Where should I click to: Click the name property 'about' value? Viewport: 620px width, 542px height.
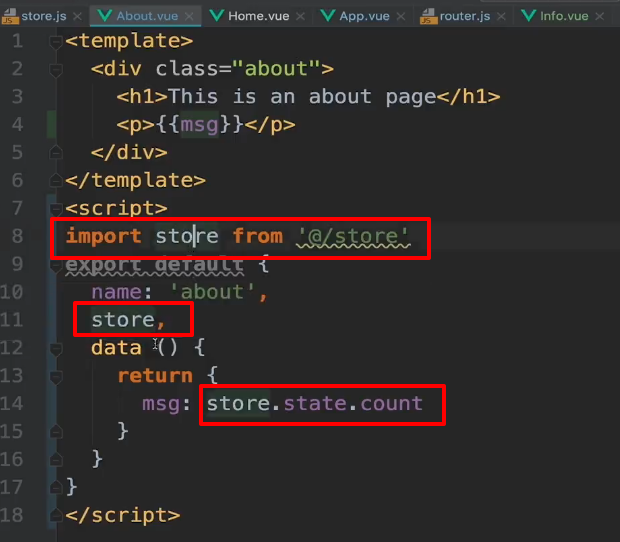[212, 292]
